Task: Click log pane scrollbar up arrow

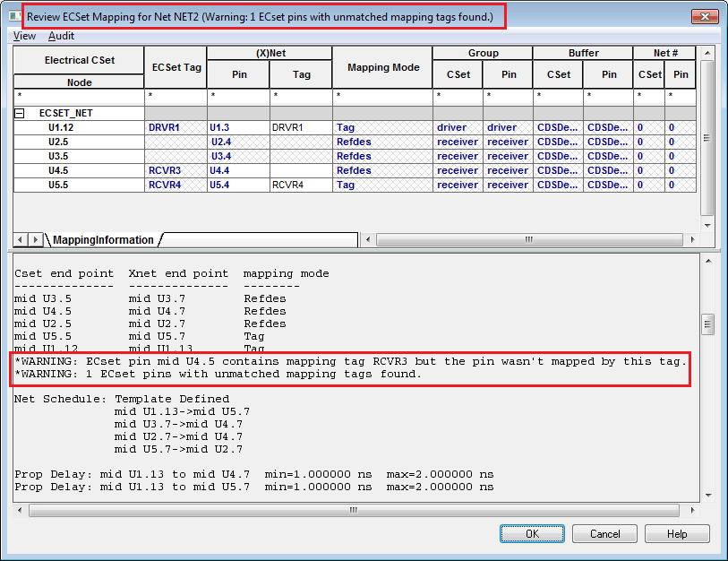Action: pyautogui.click(x=708, y=261)
